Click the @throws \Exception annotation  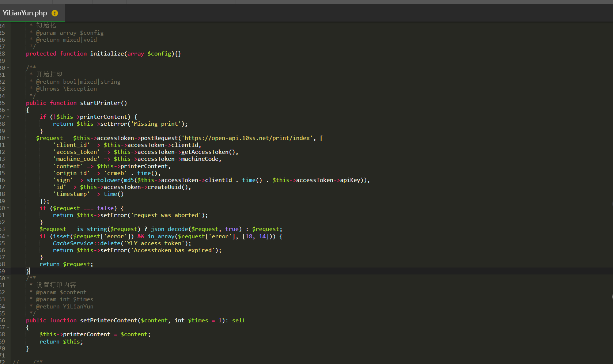pyautogui.click(x=66, y=89)
